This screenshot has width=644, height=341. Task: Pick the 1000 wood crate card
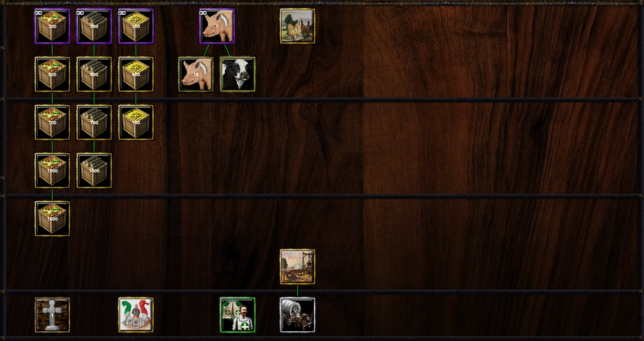[94, 170]
